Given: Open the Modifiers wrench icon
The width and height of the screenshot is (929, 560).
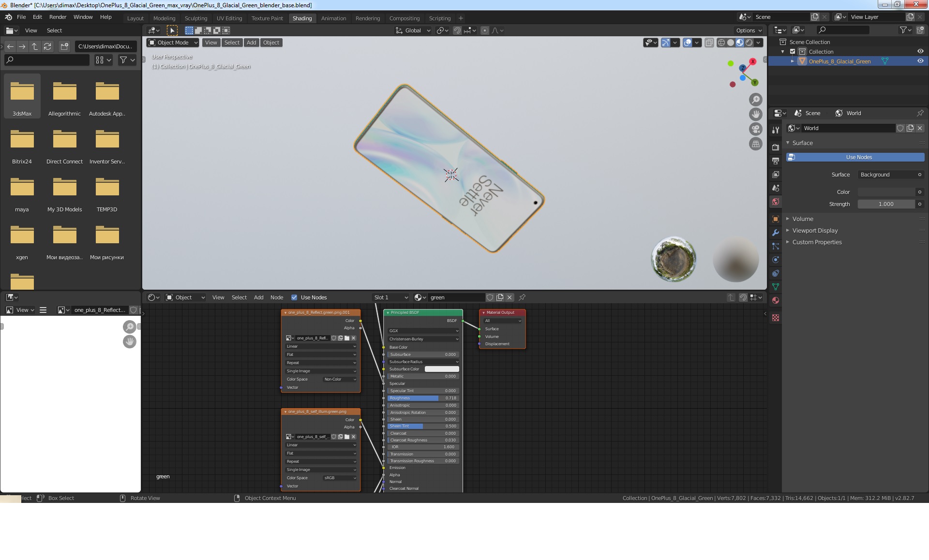Looking at the screenshot, I should coord(776,233).
